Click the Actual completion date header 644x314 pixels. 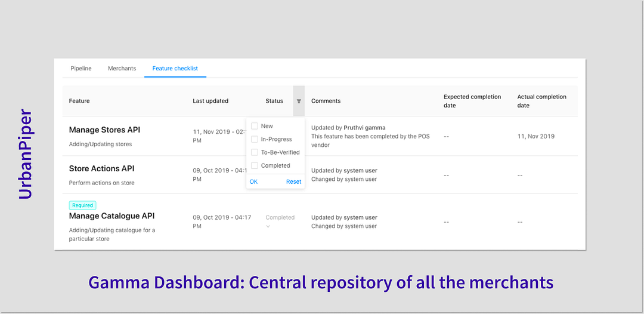pyautogui.click(x=541, y=101)
